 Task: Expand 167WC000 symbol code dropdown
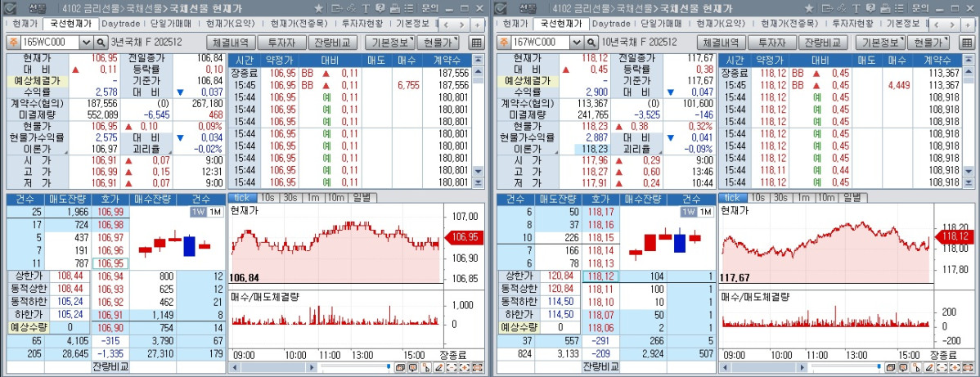click(x=576, y=43)
